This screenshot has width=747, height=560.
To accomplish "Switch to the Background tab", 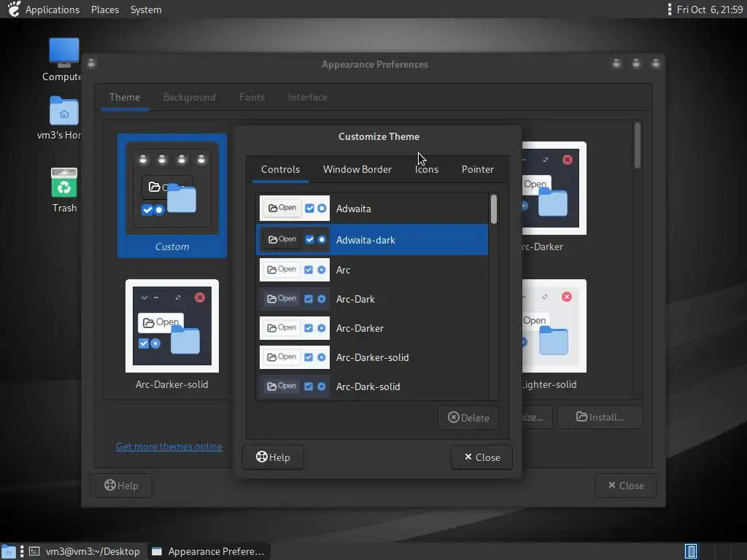I will pos(189,97).
